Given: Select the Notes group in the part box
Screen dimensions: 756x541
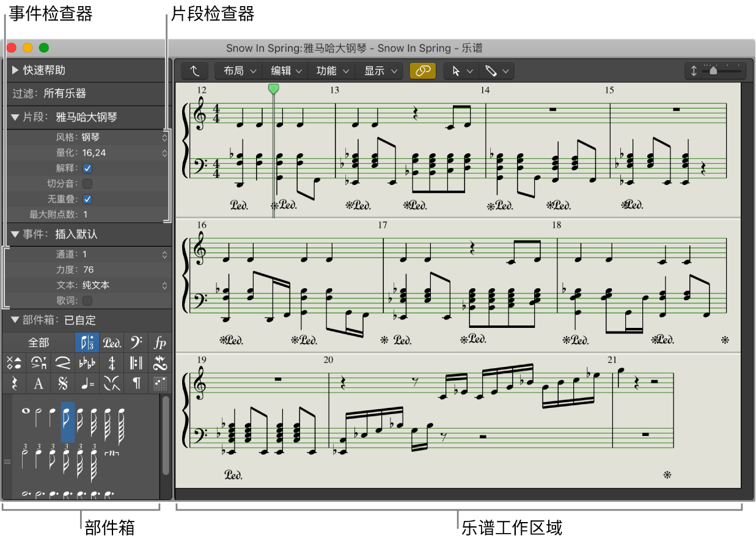Looking at the screenshot, I should click(x=87, y=343).
